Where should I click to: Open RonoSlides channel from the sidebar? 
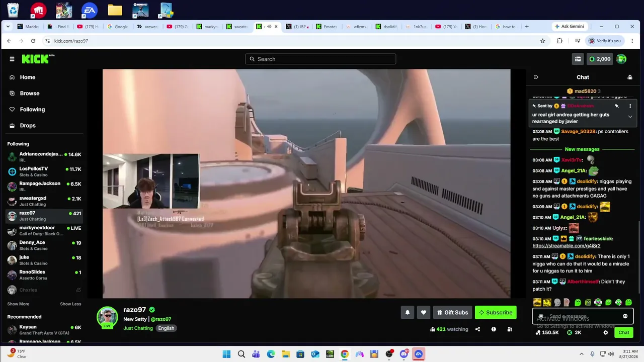44,275
